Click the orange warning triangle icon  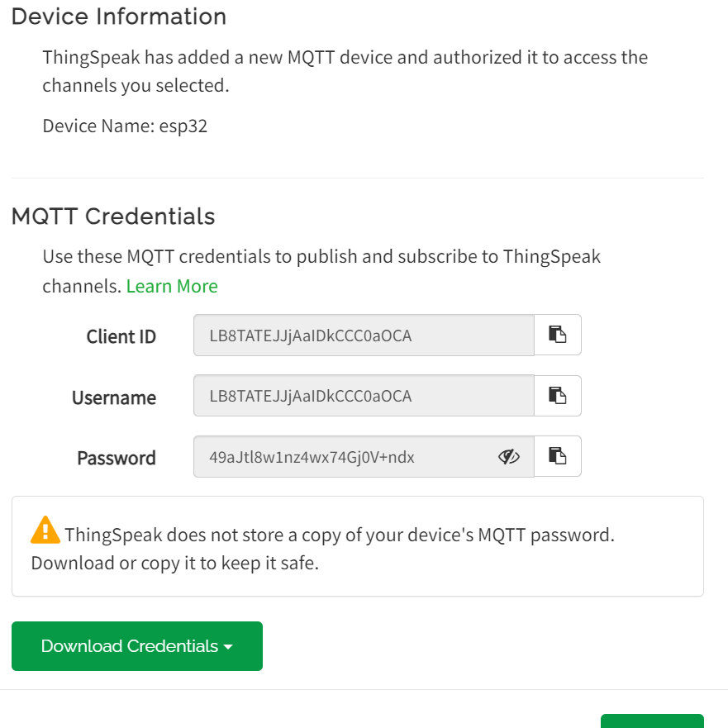[45, 530]
